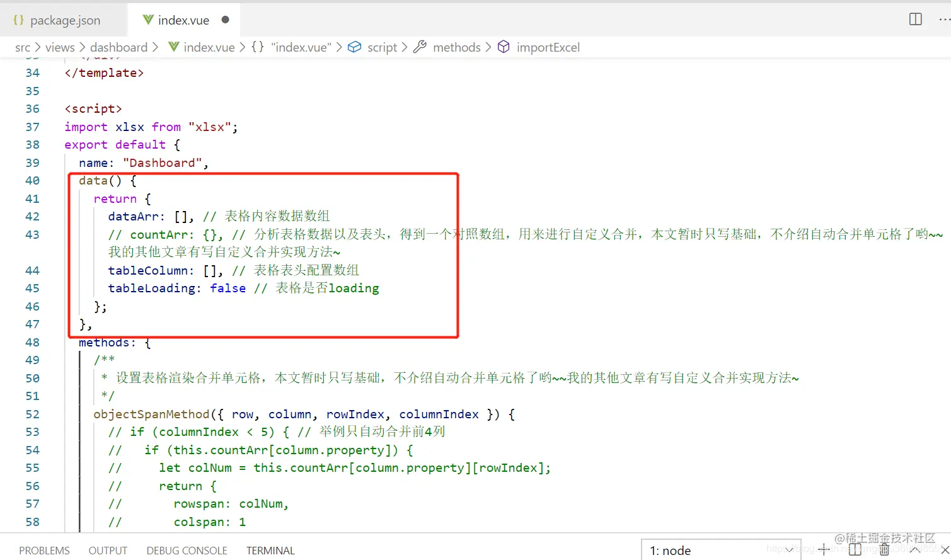The image size is (951, 560).
Task: Kill terminal with the trash icon
Action: pos(884,550)
